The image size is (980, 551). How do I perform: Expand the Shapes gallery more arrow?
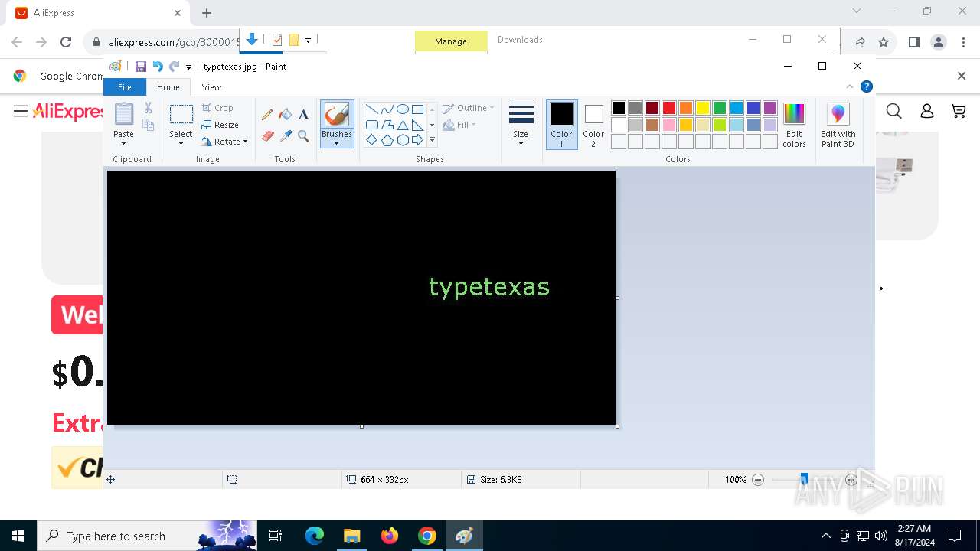click(x=432, y=140)
